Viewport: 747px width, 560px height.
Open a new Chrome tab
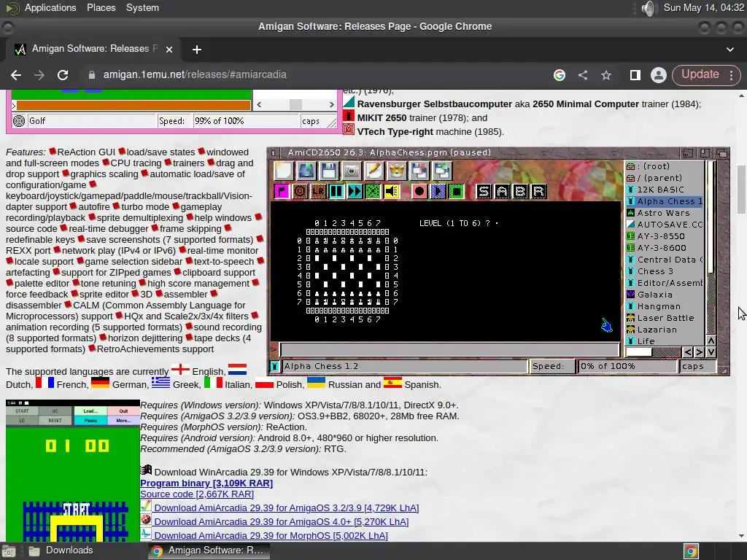coord(197,50)
